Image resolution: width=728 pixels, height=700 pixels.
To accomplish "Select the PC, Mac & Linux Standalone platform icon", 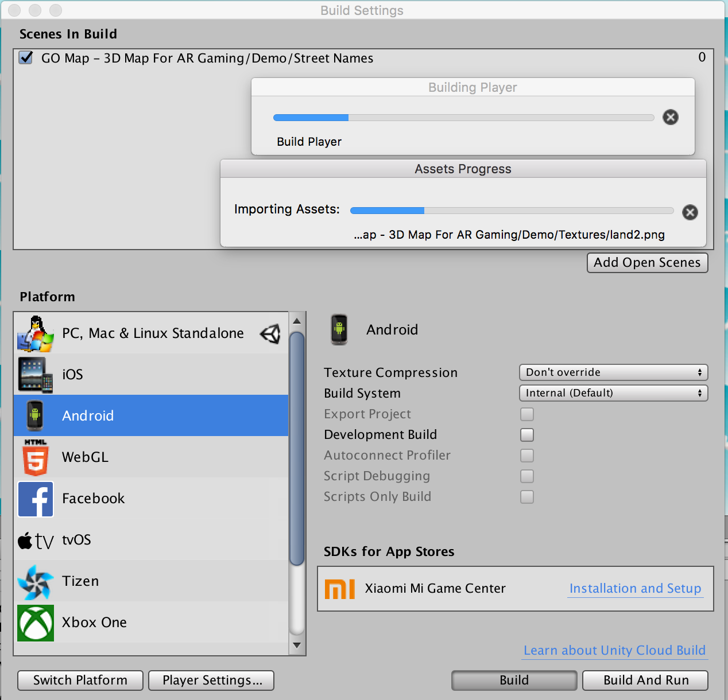I will click(36, 333).
